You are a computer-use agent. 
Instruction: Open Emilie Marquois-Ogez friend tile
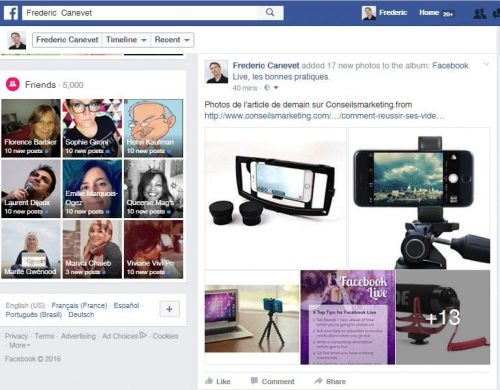coord(92,189)
